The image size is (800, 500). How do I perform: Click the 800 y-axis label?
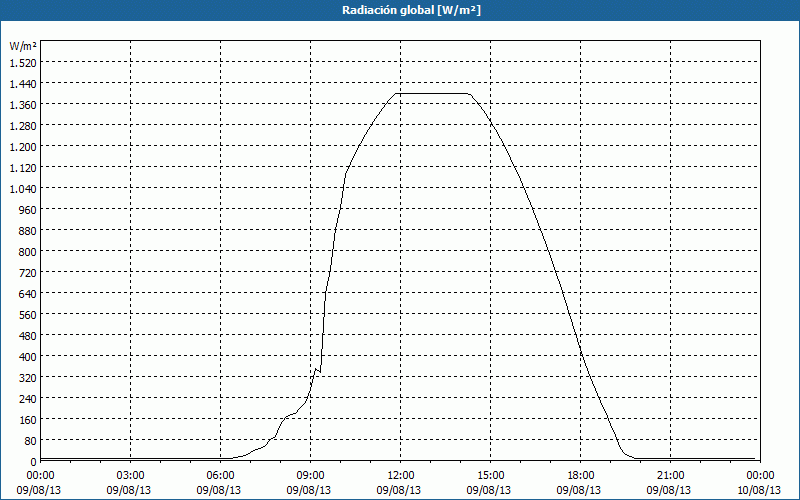click(29, 252)
